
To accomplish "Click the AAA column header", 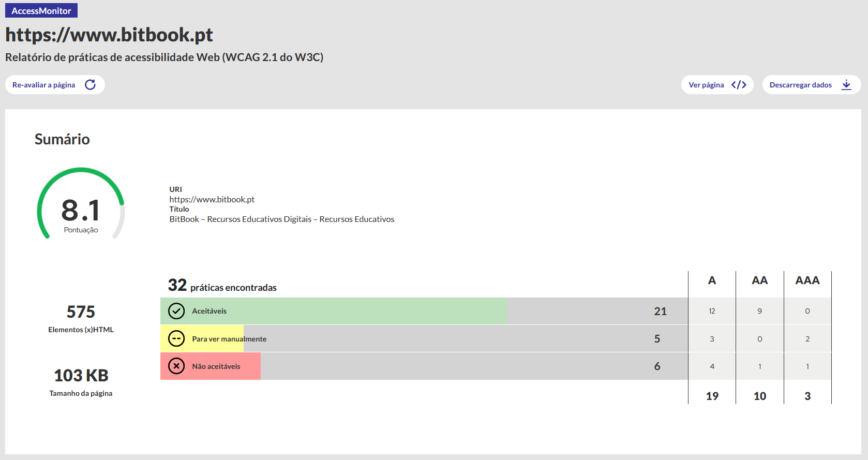I will [807, 280].
